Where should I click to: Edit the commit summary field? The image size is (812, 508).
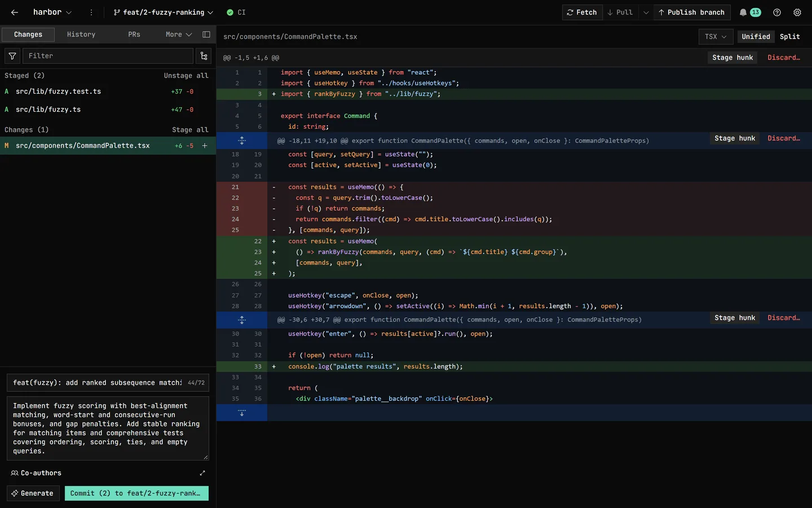click(108, 383)
